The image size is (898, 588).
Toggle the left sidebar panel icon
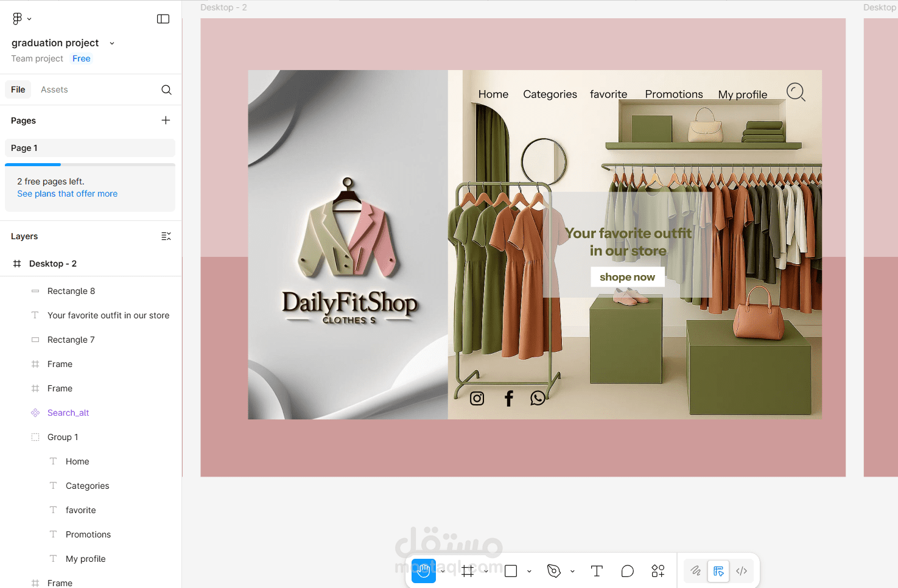tap(163, 19)
